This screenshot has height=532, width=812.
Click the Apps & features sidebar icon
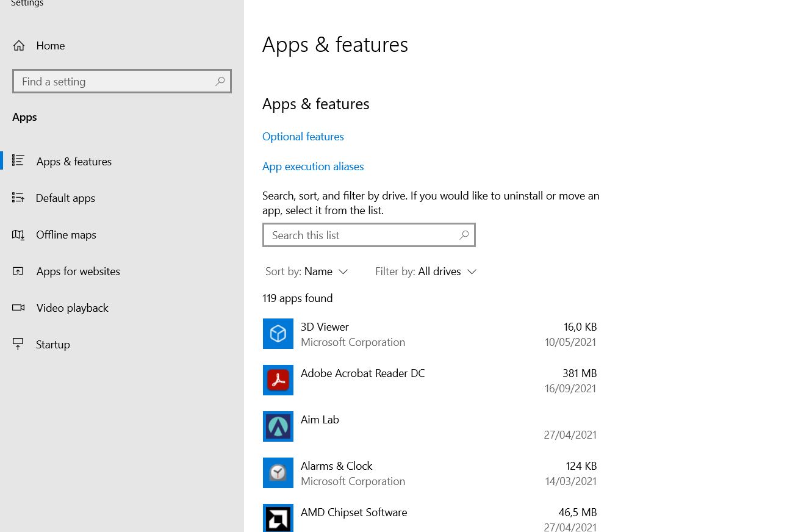[x=18, y=161]
